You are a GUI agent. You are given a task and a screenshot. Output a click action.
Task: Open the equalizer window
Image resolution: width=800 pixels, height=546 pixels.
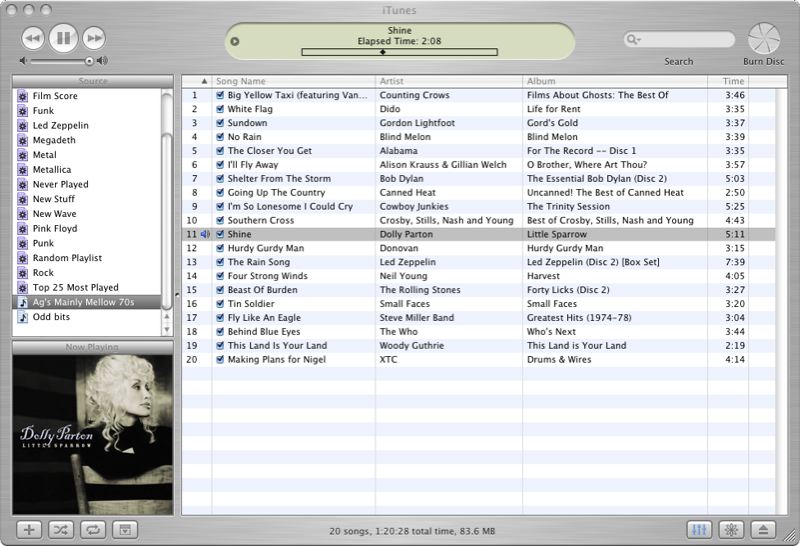[x=701, y=530]
